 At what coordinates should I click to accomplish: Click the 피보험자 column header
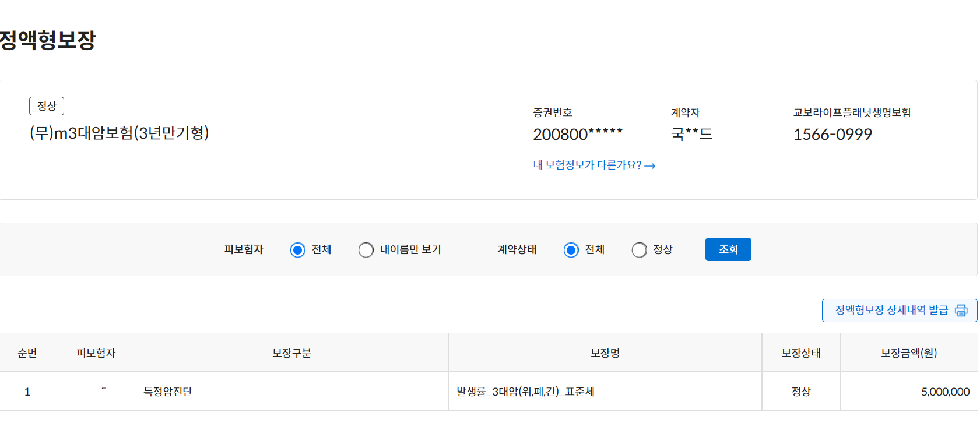coord(96,353)
